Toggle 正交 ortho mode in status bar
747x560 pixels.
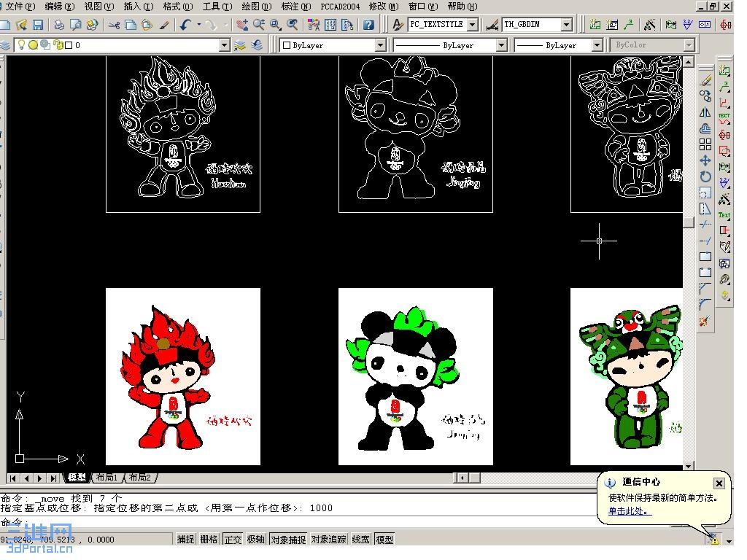(233, 539)
